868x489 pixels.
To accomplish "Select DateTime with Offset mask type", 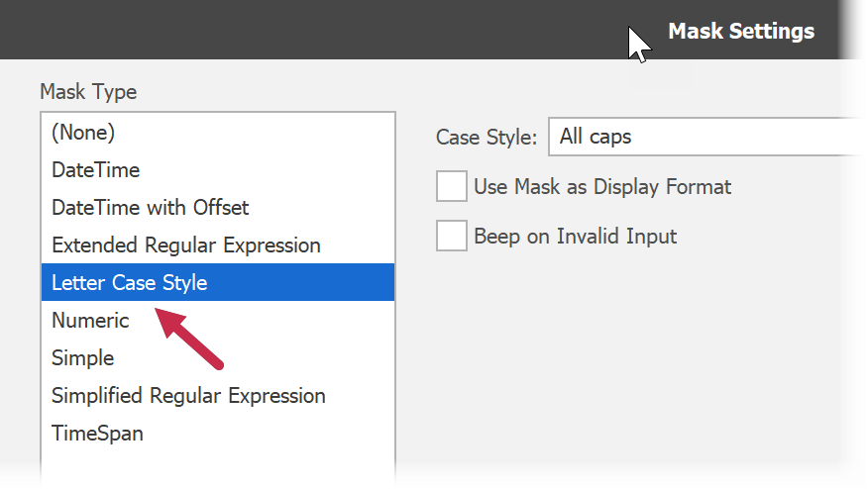I will pyautogui.click(x=150, y=207).
